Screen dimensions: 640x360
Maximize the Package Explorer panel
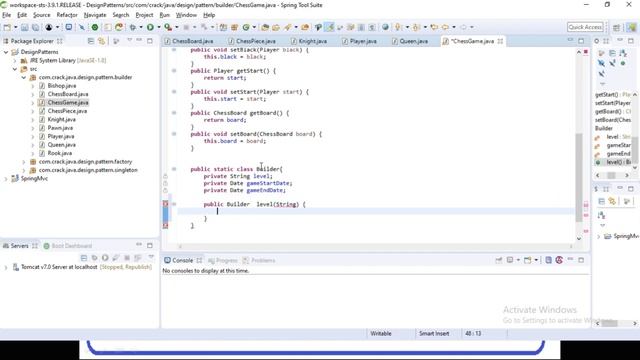click(x=150, y=41)
